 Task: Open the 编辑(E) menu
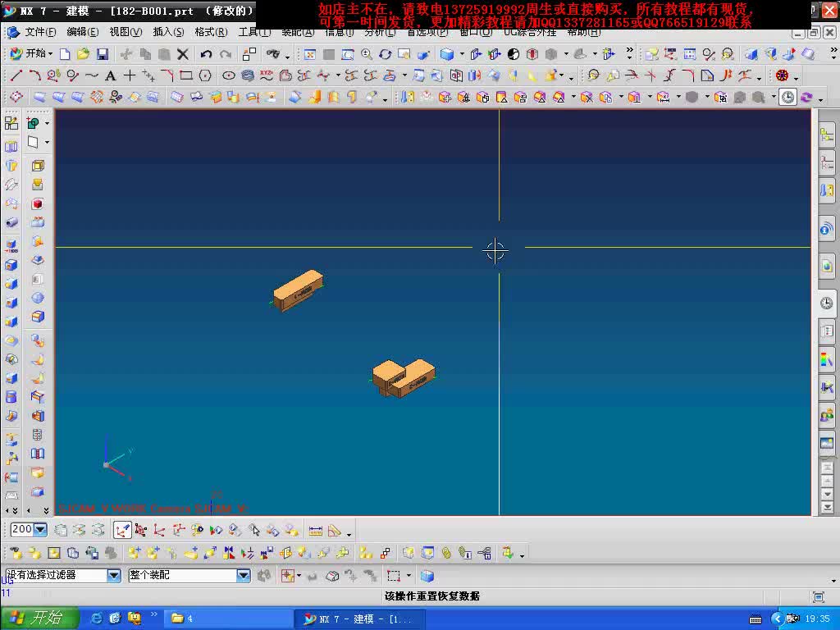click(83, 33)
